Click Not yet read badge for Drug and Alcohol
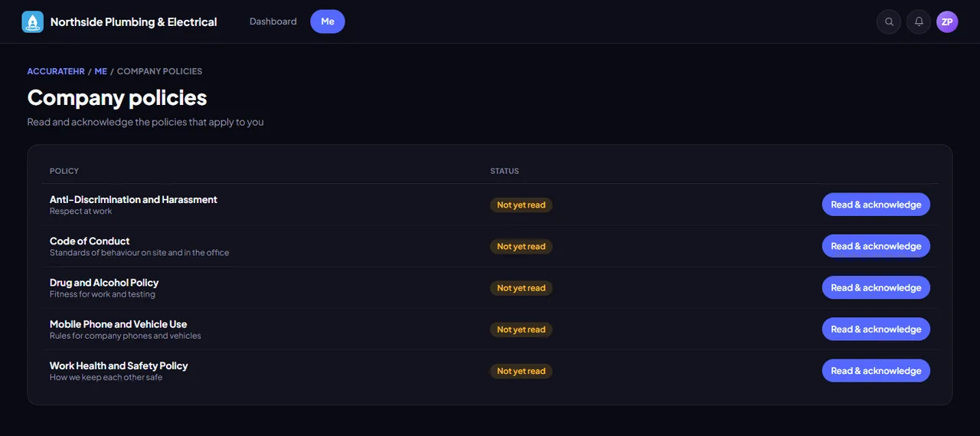 [x=521, y=288]
